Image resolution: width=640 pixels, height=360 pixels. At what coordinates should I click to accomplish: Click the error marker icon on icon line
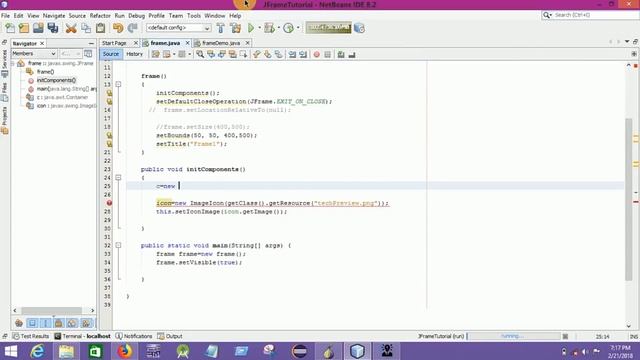pyautogui.click(x=109, y=203)
